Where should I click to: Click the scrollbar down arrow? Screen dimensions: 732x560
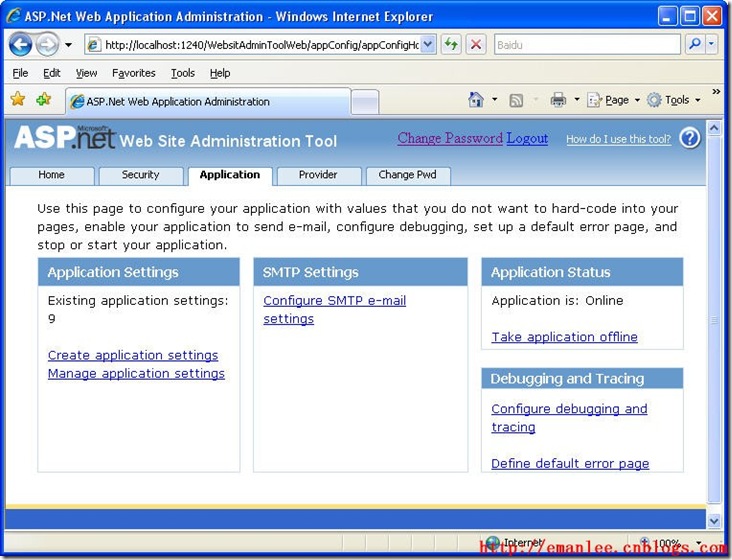714,521
